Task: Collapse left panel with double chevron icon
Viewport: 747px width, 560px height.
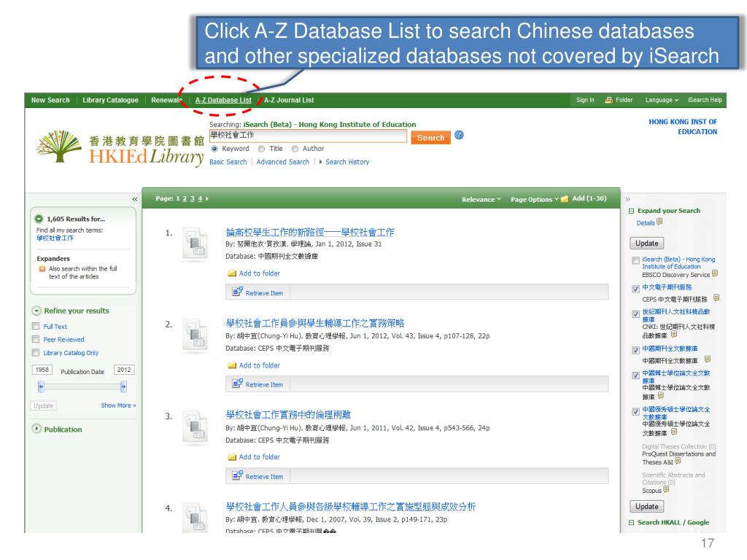Action: [135, 199]
